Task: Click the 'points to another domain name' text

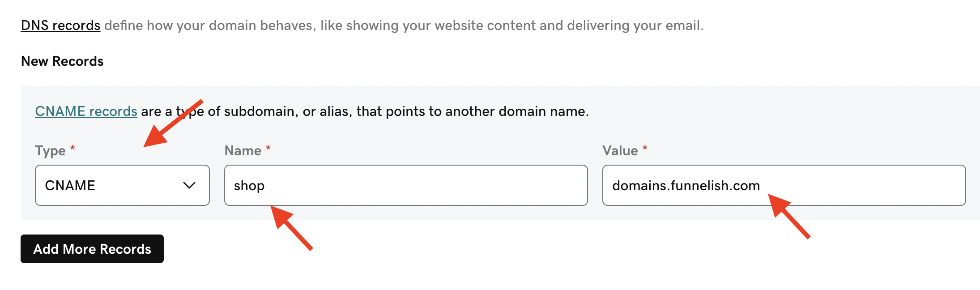Action: pos(487,111)
